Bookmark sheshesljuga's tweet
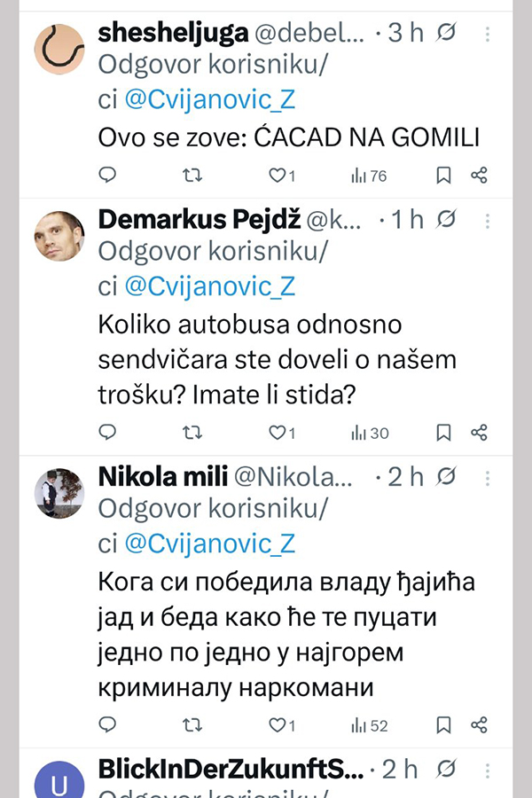 point(443,175)
